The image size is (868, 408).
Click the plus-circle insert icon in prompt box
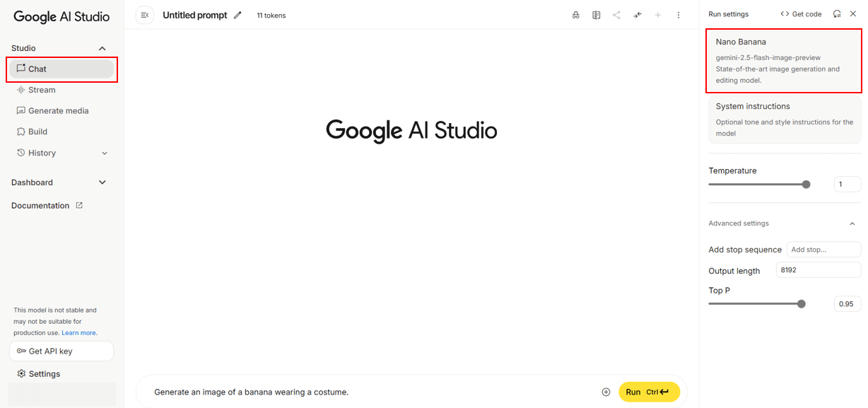coord(606,392)
